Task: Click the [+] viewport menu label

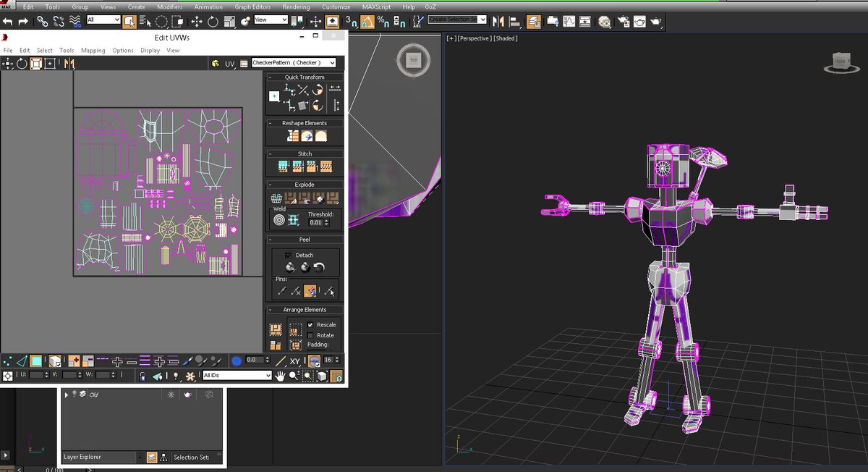Action: tap(451, 38)
